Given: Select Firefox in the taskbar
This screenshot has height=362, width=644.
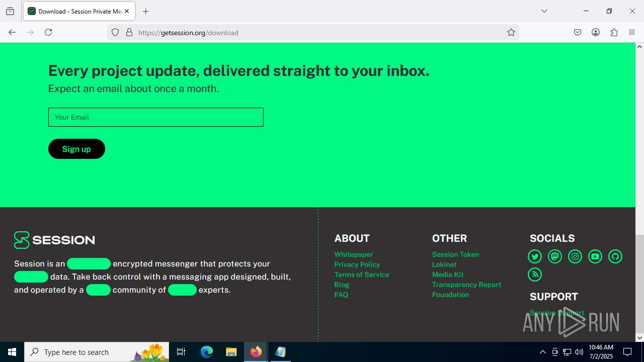Looking at the screenshot, I should click(x=256, y=352).
